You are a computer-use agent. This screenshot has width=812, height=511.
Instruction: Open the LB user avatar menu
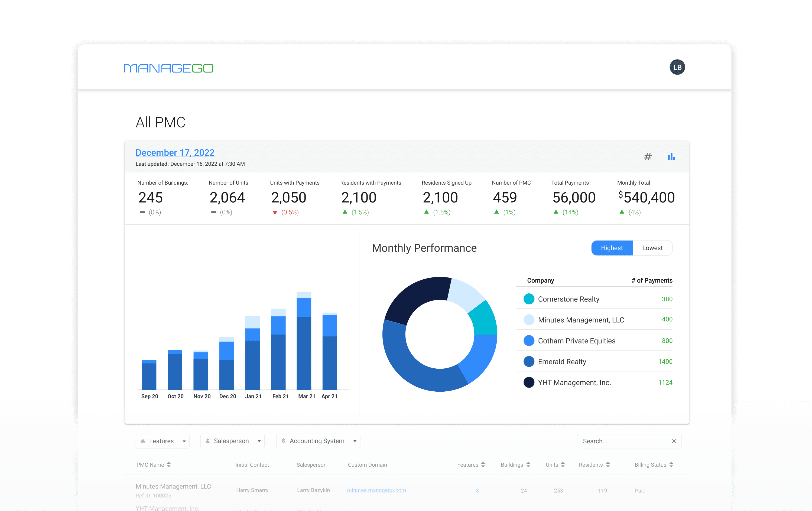pos(677,67)
